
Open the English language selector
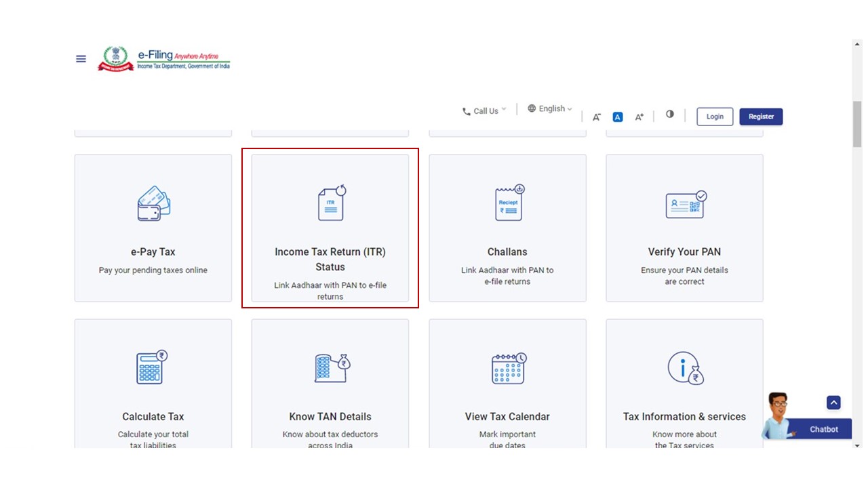tap(549, 108)
